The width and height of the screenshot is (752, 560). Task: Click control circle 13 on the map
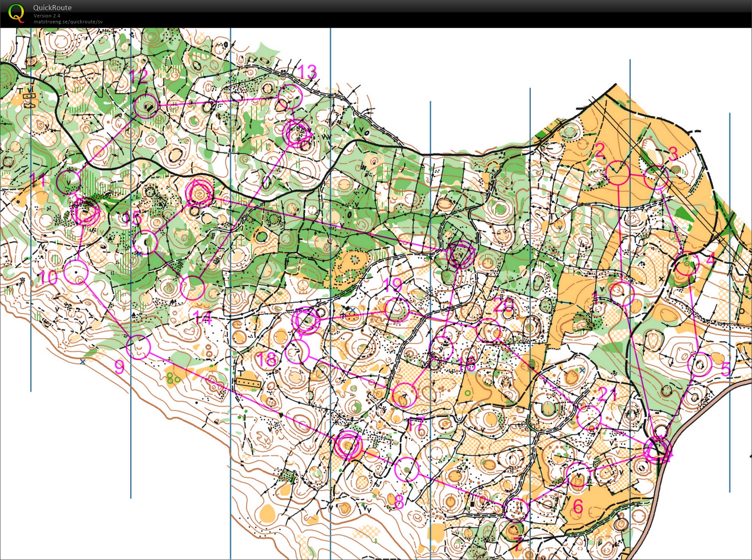[x=290, y=97]
